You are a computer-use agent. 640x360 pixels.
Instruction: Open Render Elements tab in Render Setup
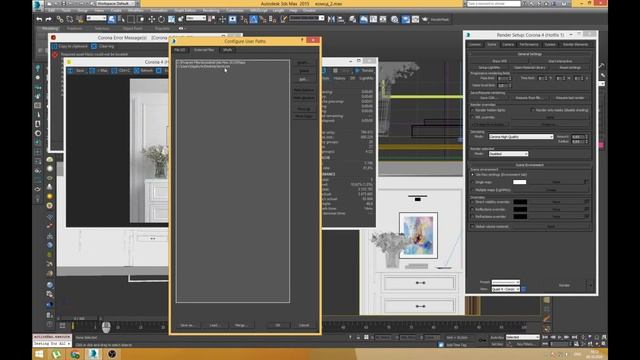click(x=576, y=44)
